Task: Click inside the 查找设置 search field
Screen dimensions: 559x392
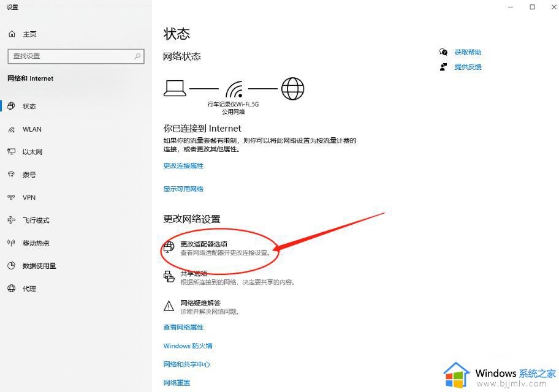Action: tap(67, 56)
